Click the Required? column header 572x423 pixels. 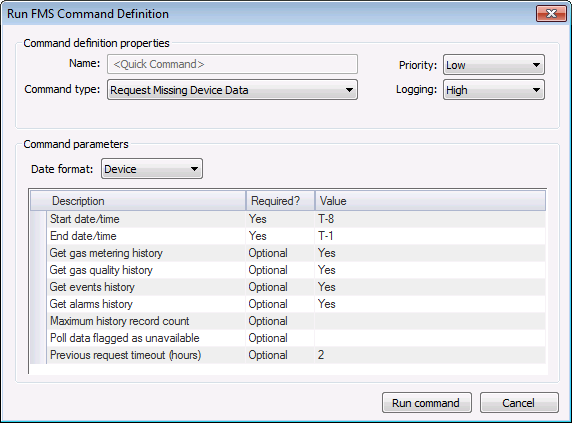coord(281,201)
